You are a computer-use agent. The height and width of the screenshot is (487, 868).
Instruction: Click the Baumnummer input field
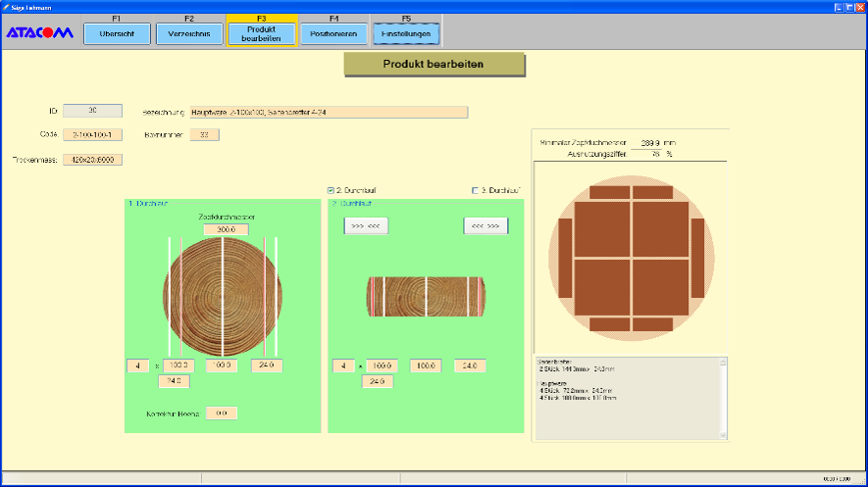pos(204,134)
